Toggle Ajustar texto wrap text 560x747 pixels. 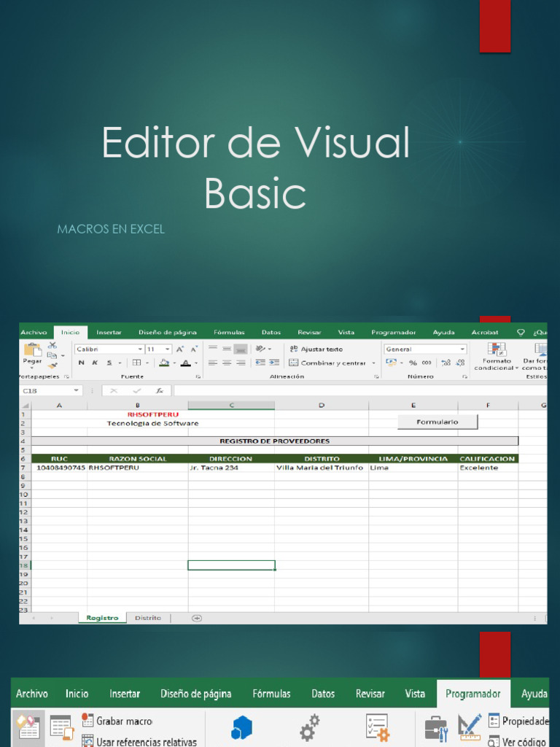tap(316, 349)
